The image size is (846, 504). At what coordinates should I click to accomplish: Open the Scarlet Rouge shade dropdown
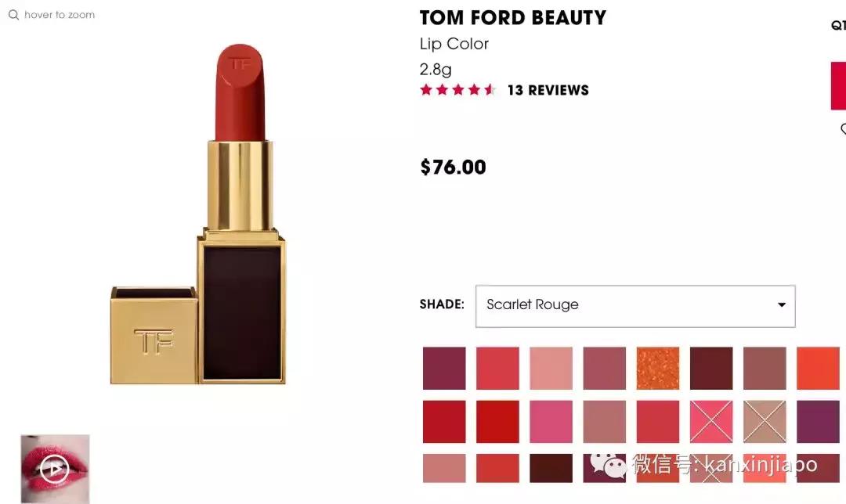pyautogui.click(x=635, y=306)
